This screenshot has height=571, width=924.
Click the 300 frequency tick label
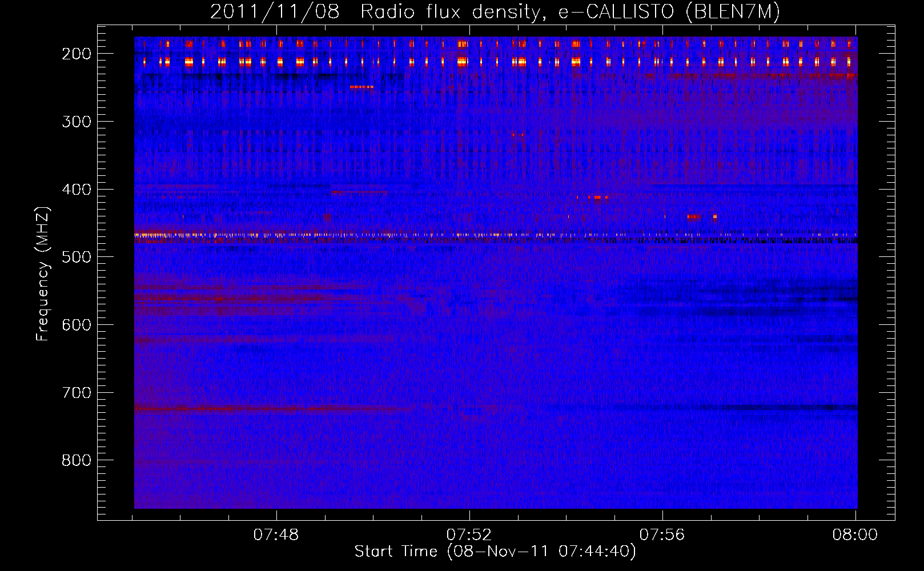click(x=77, y=122)
